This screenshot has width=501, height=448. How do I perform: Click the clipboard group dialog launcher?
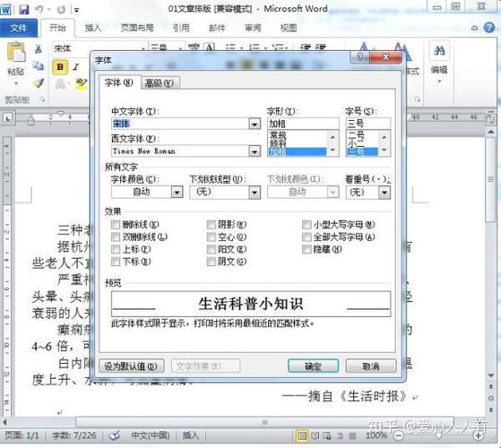click(x=42, y=100)
